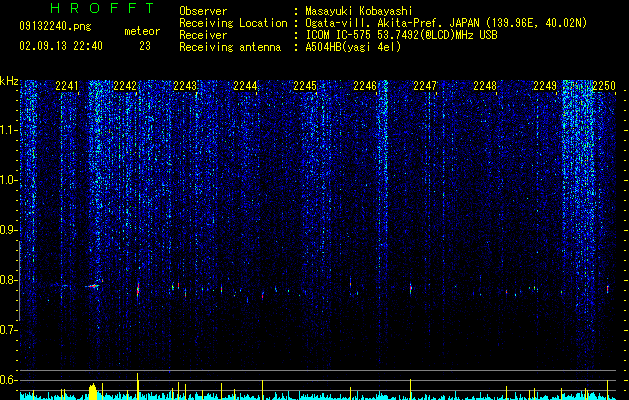Click the 1.0 kHz axis label
This screenshot has height=400, width=629.
click(x=8, y=180)
